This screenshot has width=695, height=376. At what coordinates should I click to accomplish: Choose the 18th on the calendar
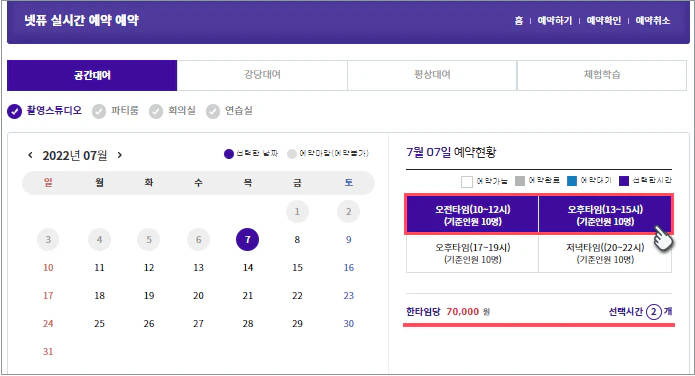click(99, 295)
